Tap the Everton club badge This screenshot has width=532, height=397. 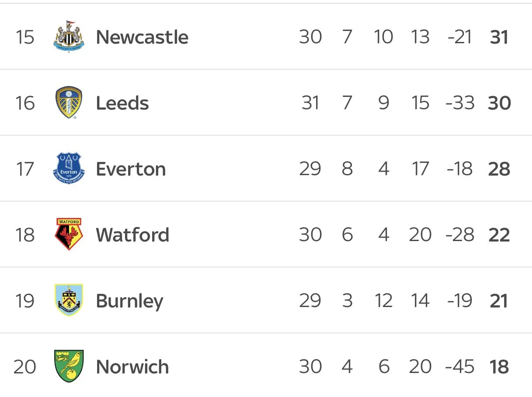pos(69,169)
